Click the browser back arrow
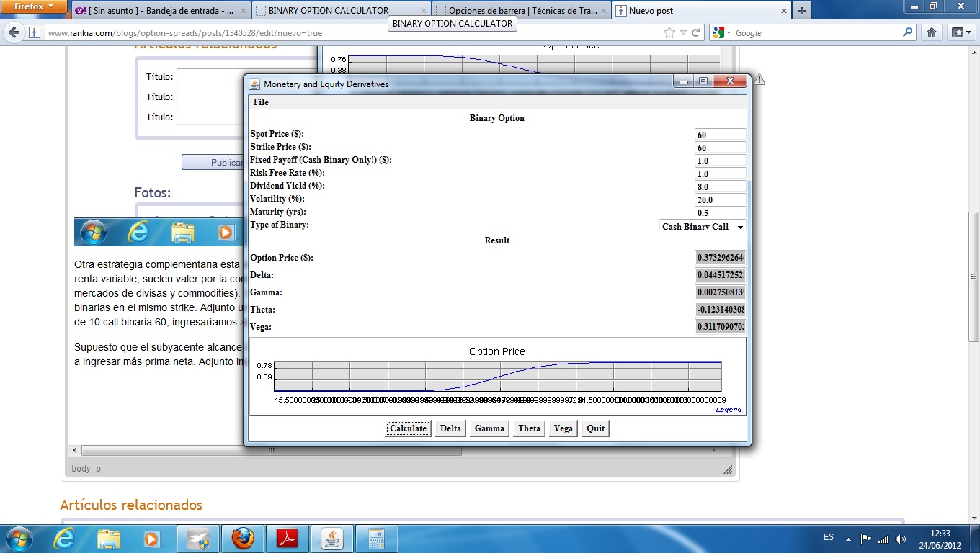The width and height of the screenshot is (980, 553). (x=13, y=32)
